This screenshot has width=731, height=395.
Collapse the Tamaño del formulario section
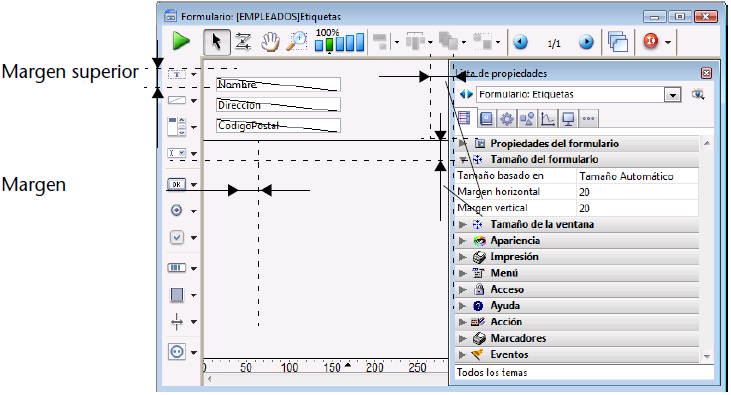[x=462, y=160]
